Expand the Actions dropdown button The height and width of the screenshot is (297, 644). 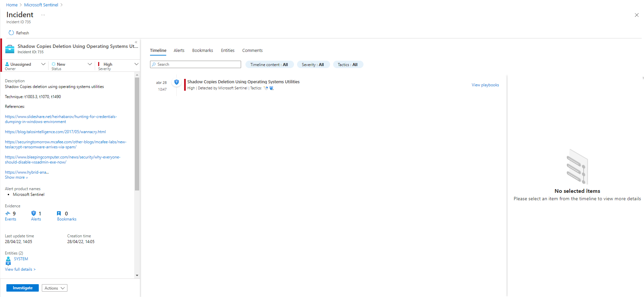click(x=55, y=288)
